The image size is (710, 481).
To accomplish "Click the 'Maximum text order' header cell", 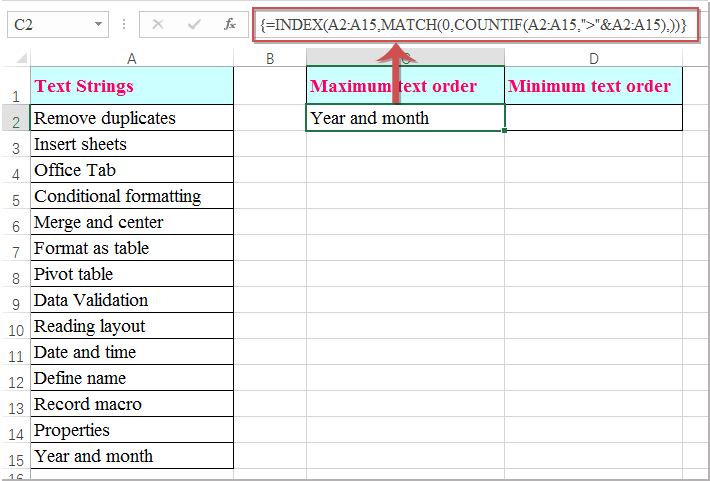I will [405, 86].
